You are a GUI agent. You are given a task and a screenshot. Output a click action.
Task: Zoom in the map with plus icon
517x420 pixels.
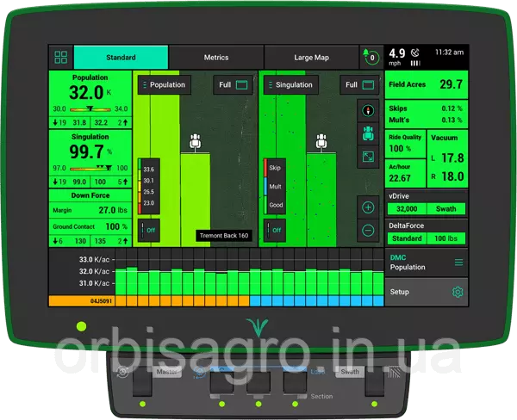368,207
